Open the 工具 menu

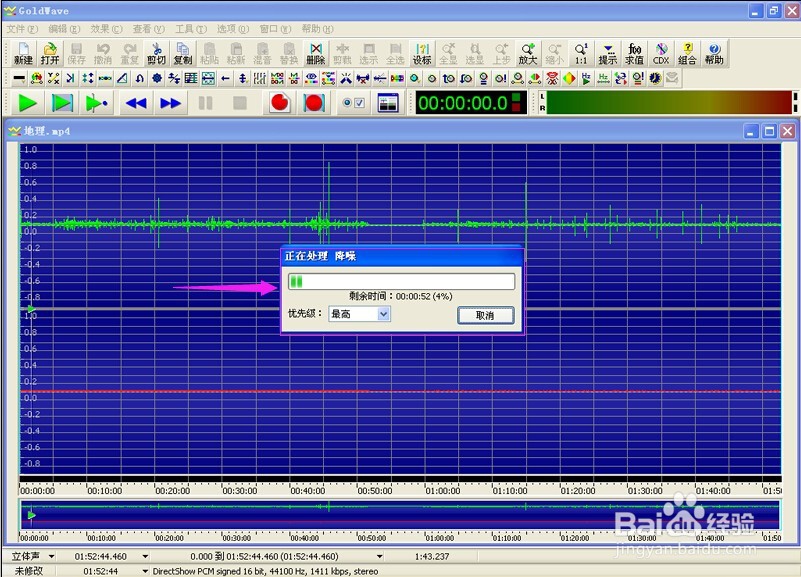point(191,29)
